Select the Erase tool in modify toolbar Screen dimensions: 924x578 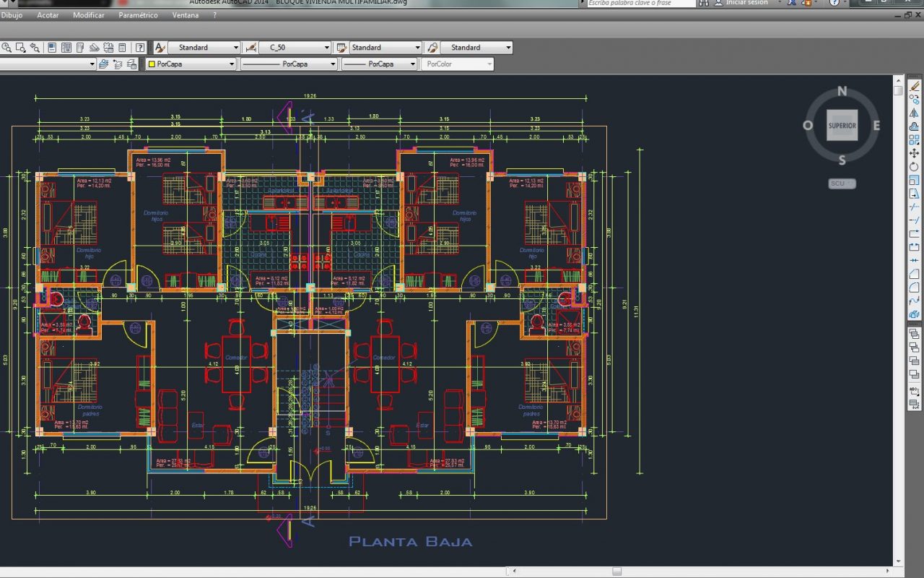click(915, 86)
